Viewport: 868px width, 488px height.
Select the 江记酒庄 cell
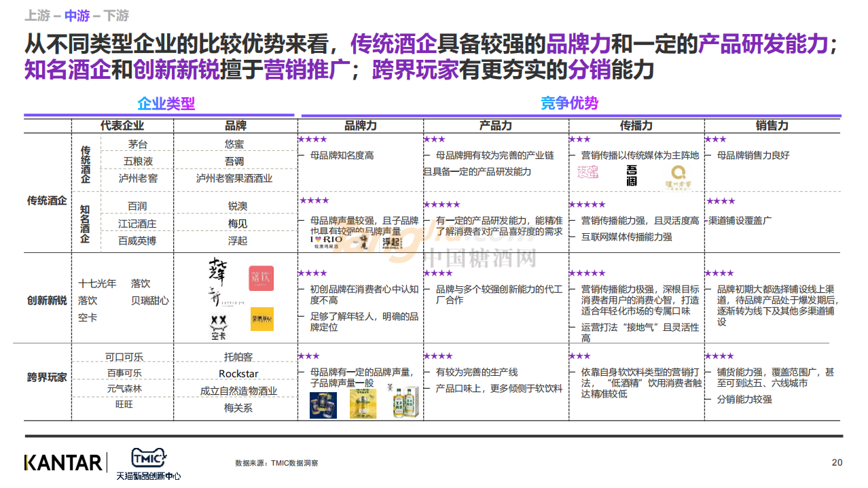(x=137, y=224)
